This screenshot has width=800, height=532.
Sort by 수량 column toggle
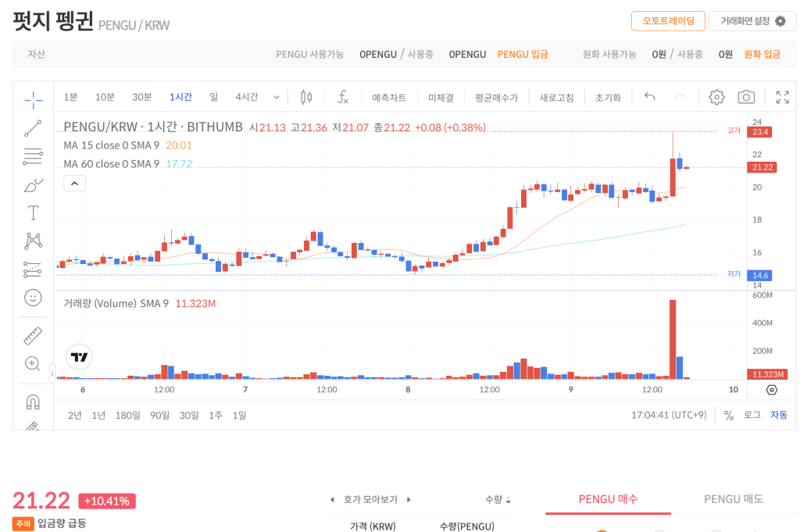(498, 500)
